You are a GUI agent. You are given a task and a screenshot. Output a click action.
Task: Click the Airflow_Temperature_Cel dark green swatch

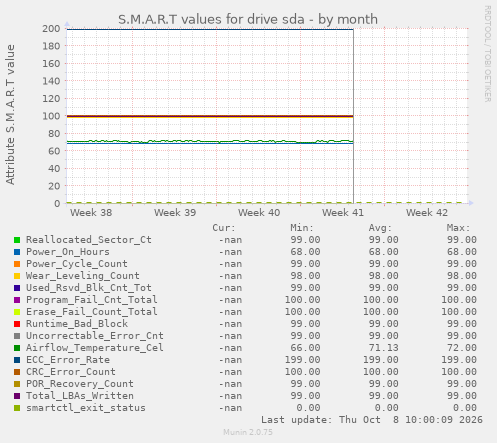[x=17, y=348]
